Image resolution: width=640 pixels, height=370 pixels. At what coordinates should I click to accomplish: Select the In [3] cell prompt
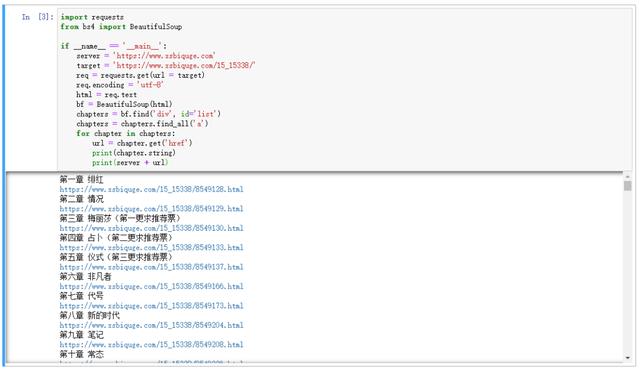pos(38,17)
